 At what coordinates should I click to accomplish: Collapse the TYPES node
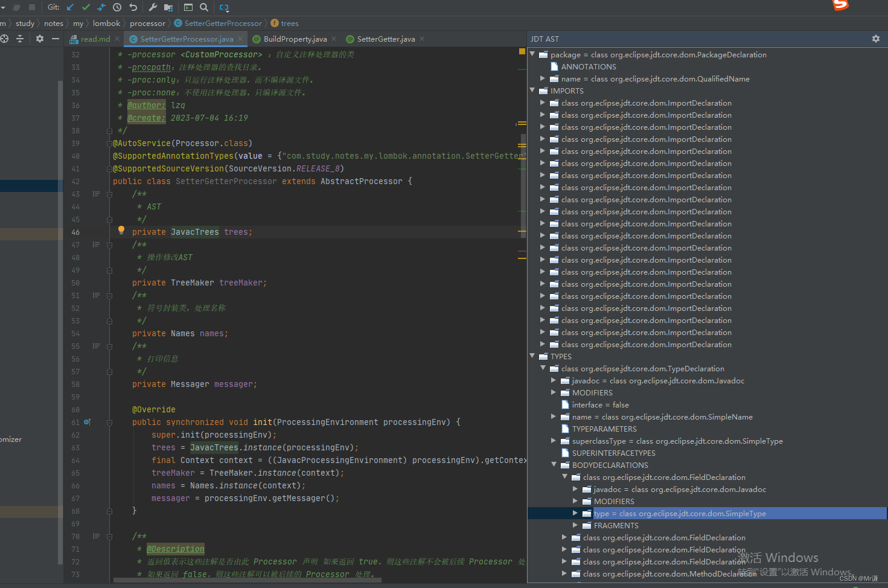pyautogui.click(x=532, y=356)
